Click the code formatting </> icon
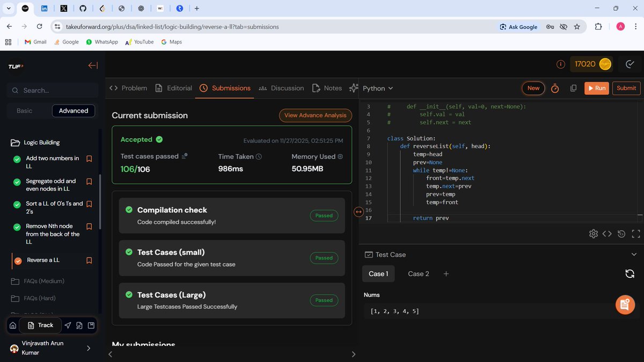 pyautogui.click(x=607, y=234)
